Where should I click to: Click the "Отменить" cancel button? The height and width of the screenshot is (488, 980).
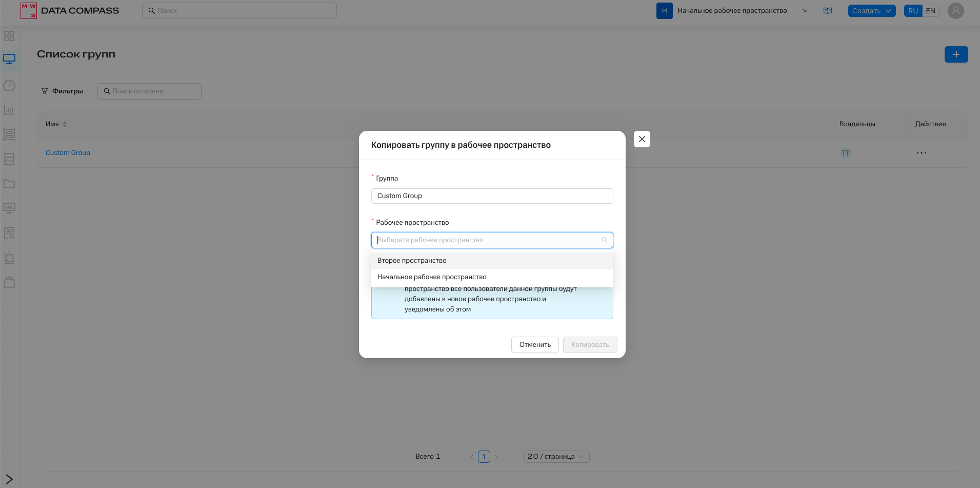pyautogui.click(x=535, y=345)
